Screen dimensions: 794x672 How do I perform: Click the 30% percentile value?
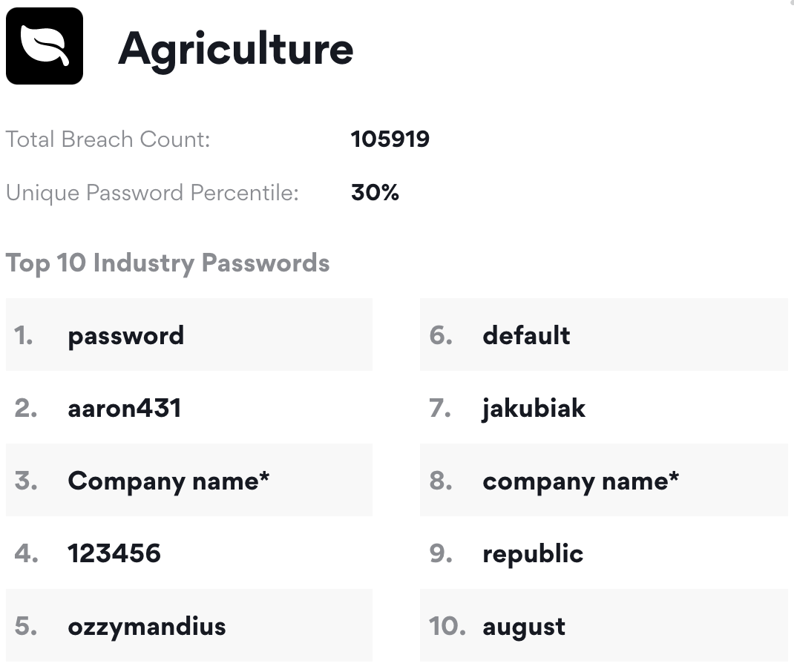pyautogui.click(x=375, y=193)
